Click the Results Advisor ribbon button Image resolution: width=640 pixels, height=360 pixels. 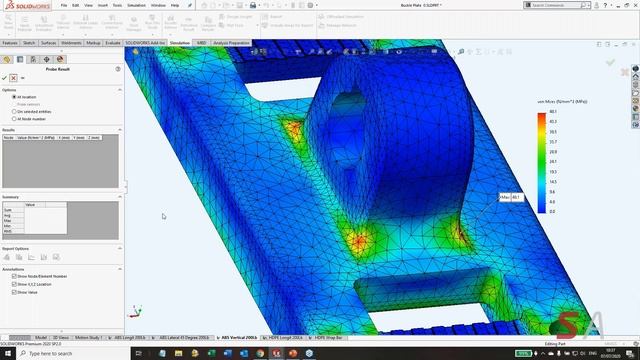[x=171, y=22]
